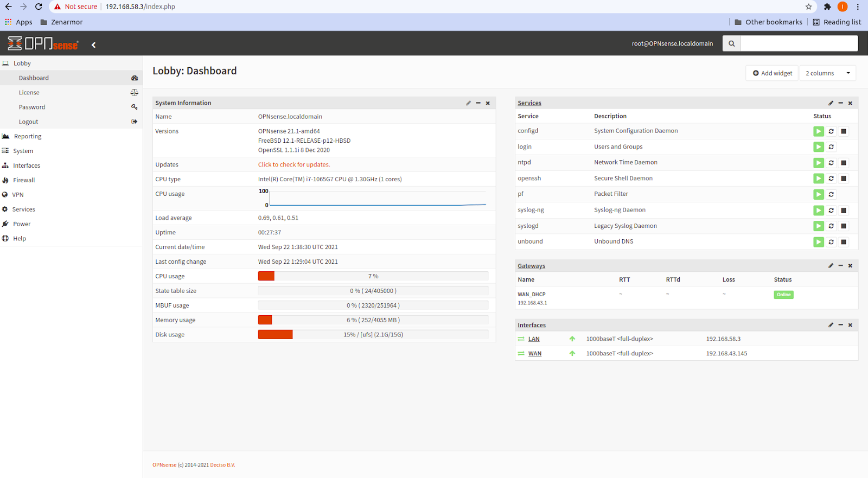Expand the Power menu
Viewport: 868px width, 478px height.
(x=71, y=224)
